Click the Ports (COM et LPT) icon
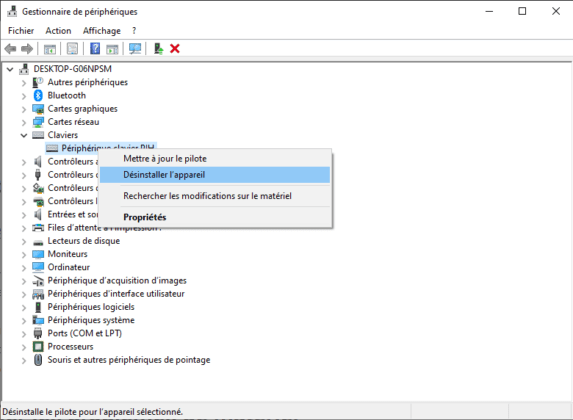Image resolution: width=573 pixels, height=420 pixels. point(38,333)
